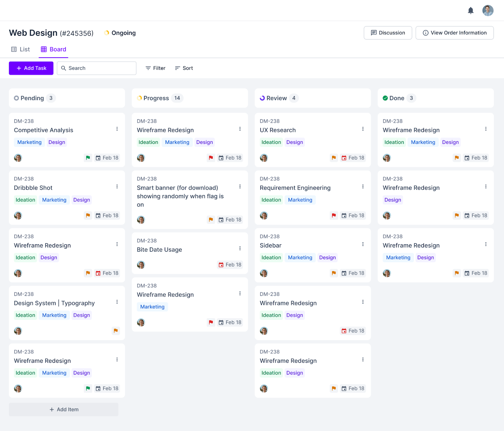Click the user avatar in top right corner
504x431 pixels.
coord(488,10)
